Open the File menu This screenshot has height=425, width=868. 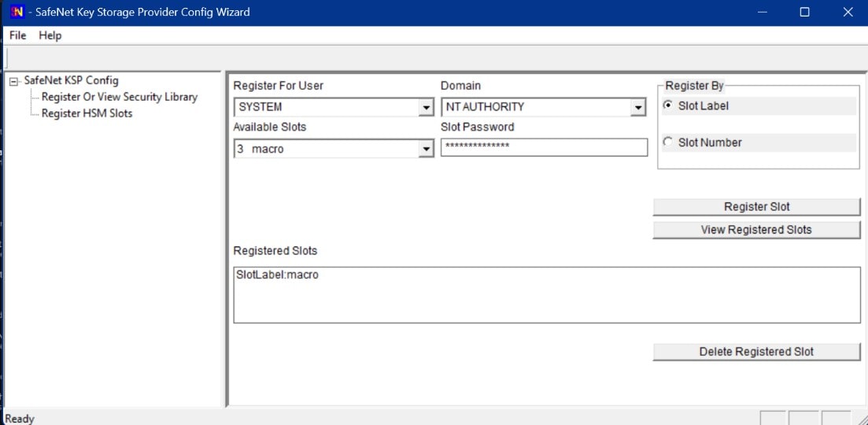[17, 35]
